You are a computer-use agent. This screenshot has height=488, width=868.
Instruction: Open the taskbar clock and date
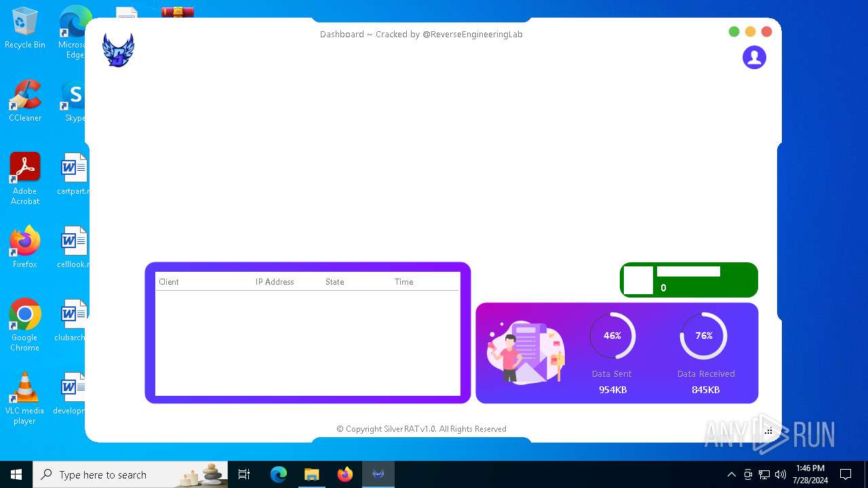point(810,474)
